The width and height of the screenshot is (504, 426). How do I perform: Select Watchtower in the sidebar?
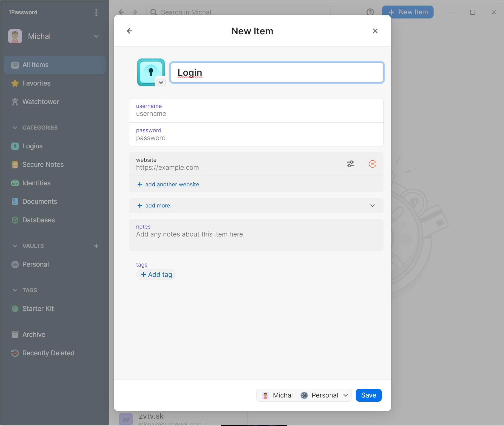coord(40,102)
